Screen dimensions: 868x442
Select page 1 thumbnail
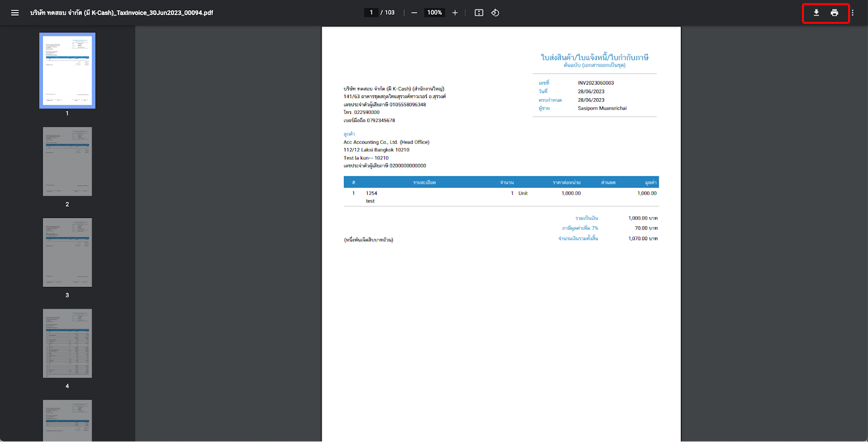pyautogui.click(x=67, y=71)
